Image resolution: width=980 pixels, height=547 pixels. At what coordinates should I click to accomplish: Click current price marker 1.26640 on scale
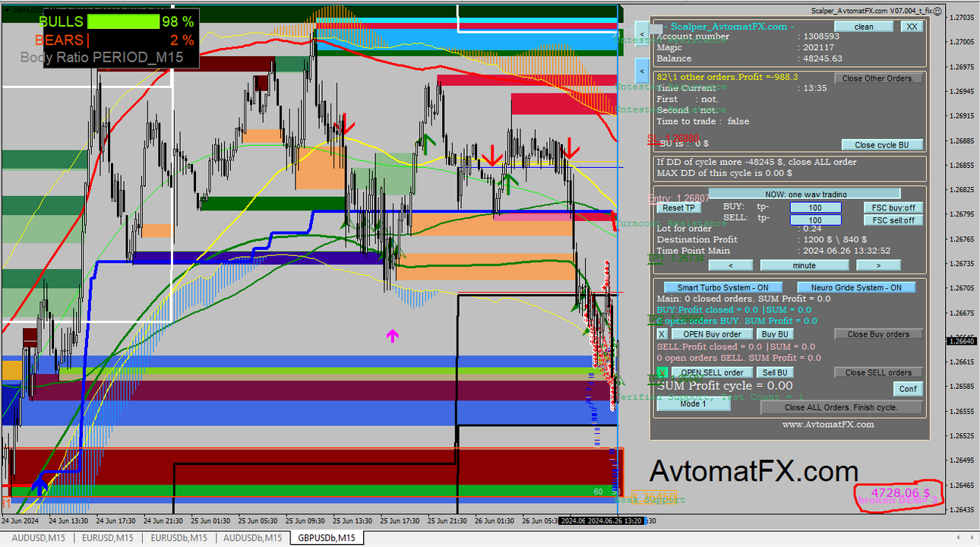tap(962, 341)
